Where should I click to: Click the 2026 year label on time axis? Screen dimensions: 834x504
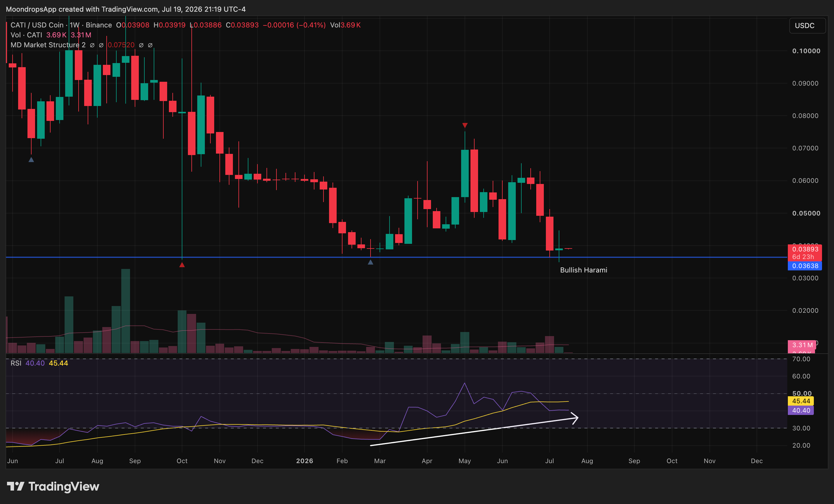(304, 461)
